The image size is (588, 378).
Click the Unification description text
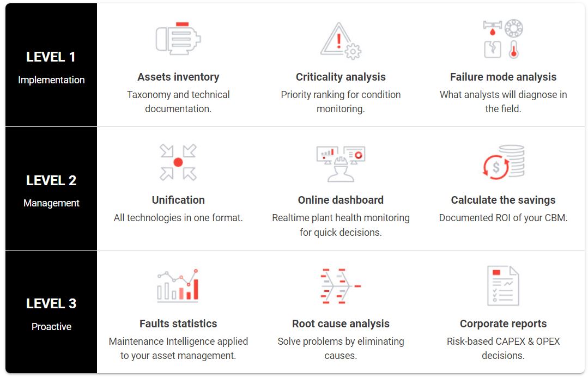[x=178, y=218]
